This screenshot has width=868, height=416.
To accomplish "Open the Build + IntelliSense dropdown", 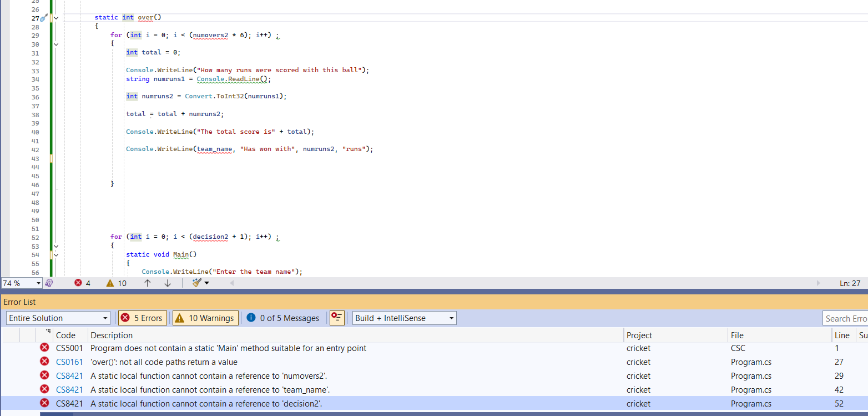I will tap(405, 318).
